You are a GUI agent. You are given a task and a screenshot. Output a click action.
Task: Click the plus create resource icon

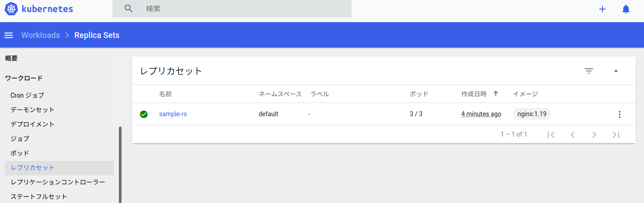602,9
